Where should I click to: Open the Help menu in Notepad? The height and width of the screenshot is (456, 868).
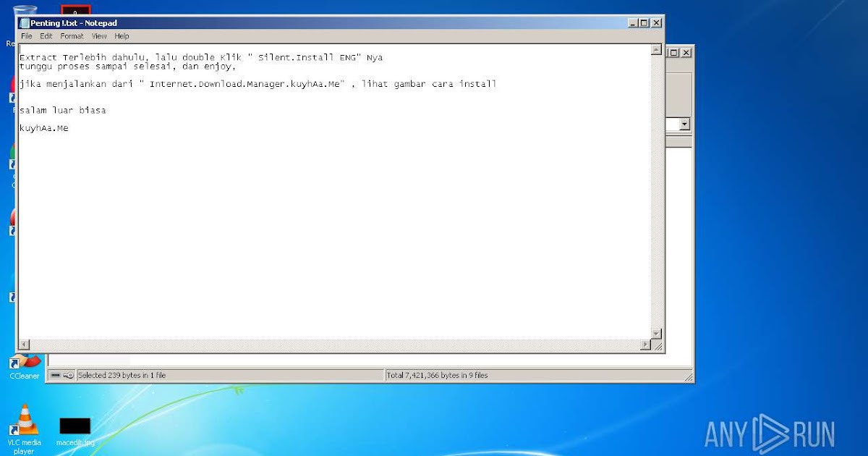point(122,35)
